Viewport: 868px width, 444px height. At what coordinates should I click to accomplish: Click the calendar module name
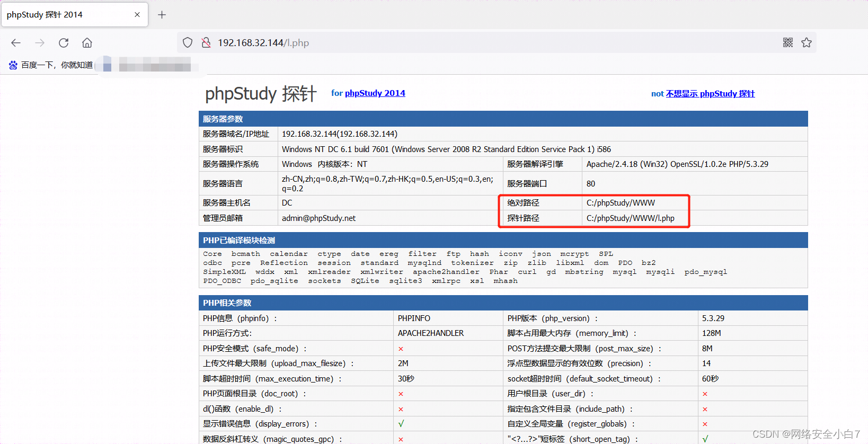coord(289,254)
